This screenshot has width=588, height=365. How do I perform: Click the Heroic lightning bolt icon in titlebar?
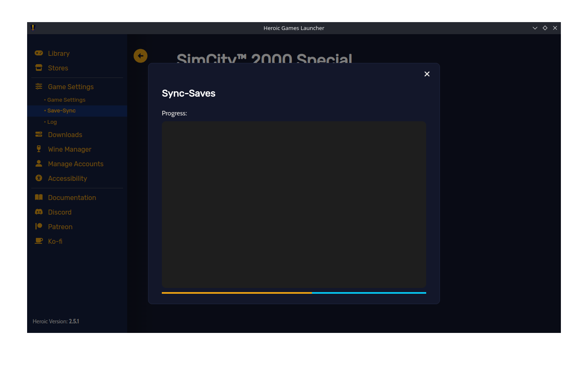click(33, 28)
